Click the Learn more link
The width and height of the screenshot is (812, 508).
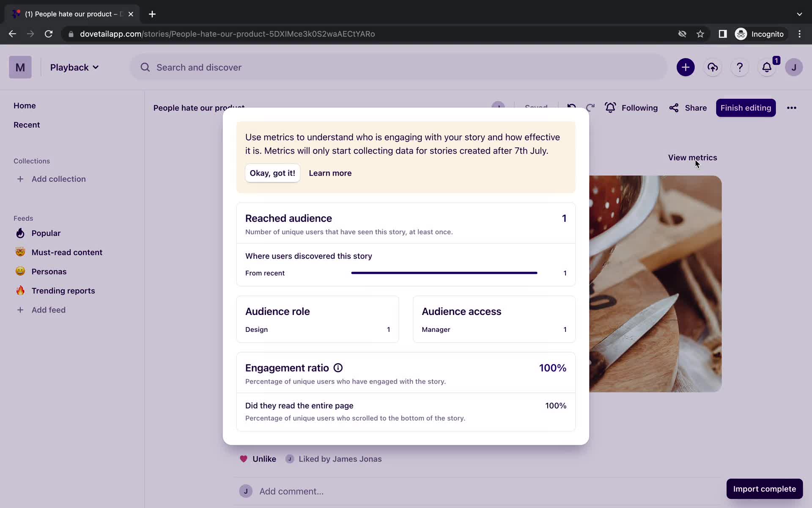click(x=330, y=173)
